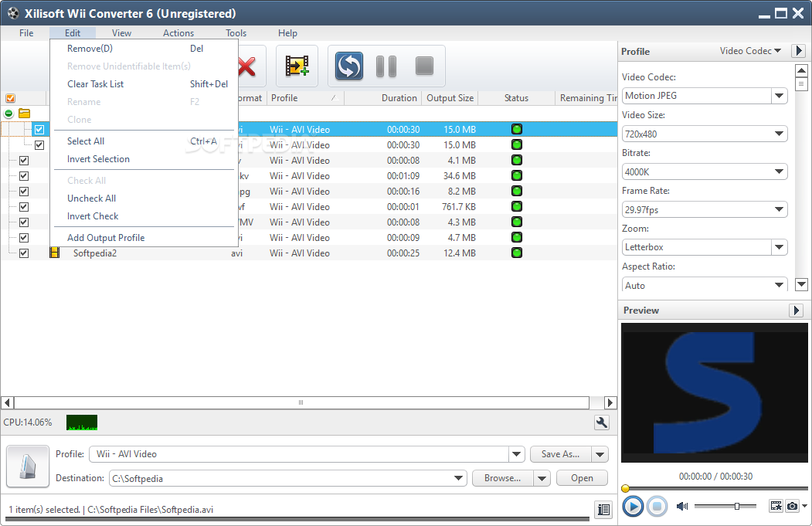Click the Save As... button
812x526 pixels.
(x=561, y=454)
